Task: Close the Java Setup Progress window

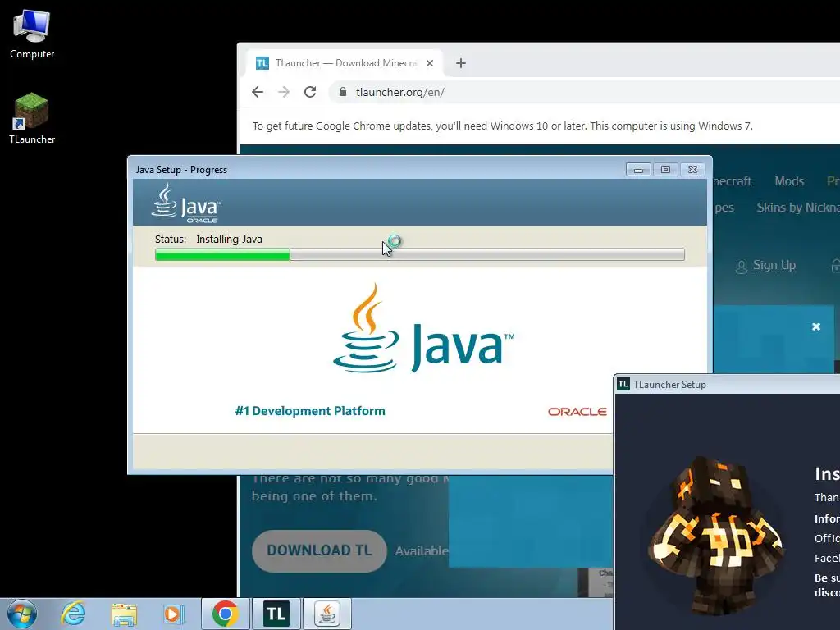Action: click(x=692, y=170)
